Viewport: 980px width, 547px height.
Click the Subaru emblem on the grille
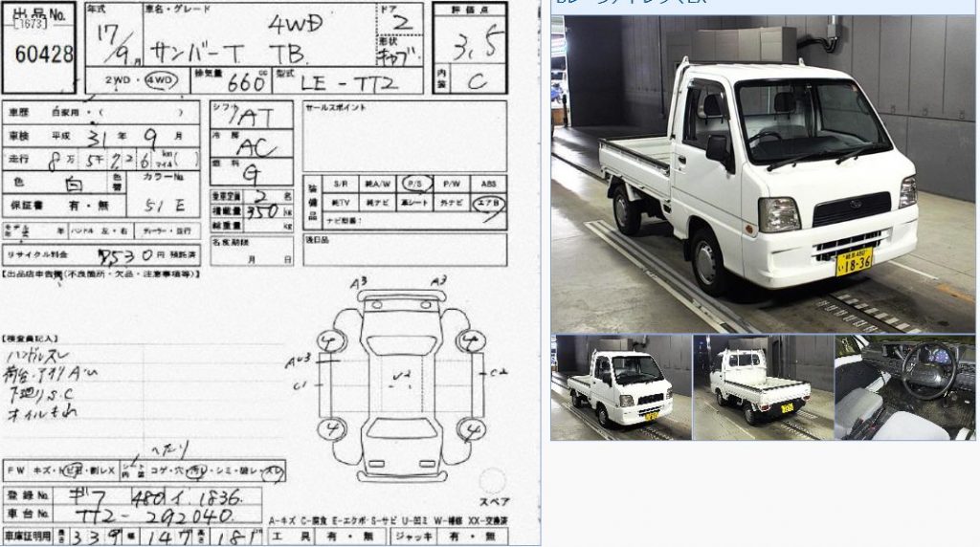(856, 205)
